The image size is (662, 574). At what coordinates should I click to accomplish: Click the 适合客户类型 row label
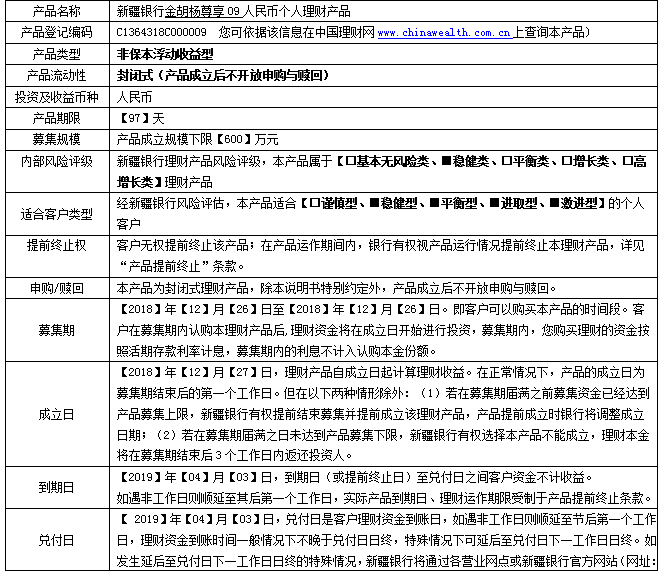57,214
